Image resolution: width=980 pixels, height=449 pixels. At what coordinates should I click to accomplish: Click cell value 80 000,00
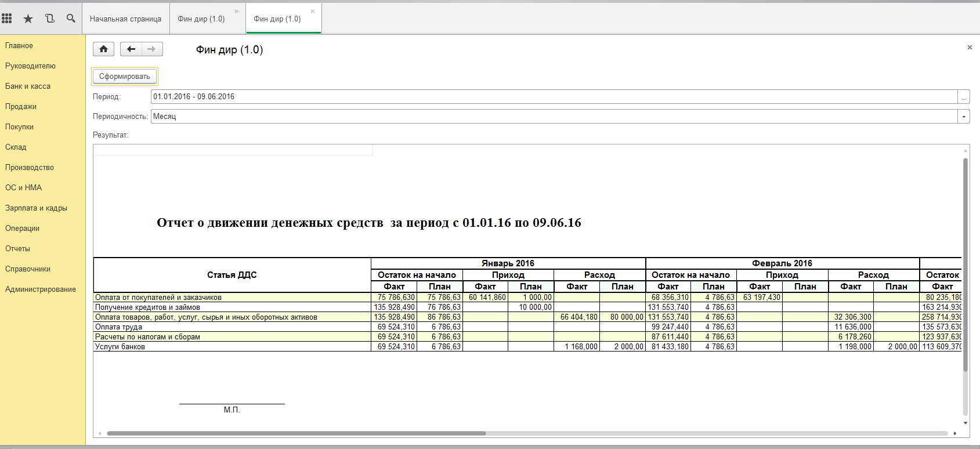click(623, 317)
